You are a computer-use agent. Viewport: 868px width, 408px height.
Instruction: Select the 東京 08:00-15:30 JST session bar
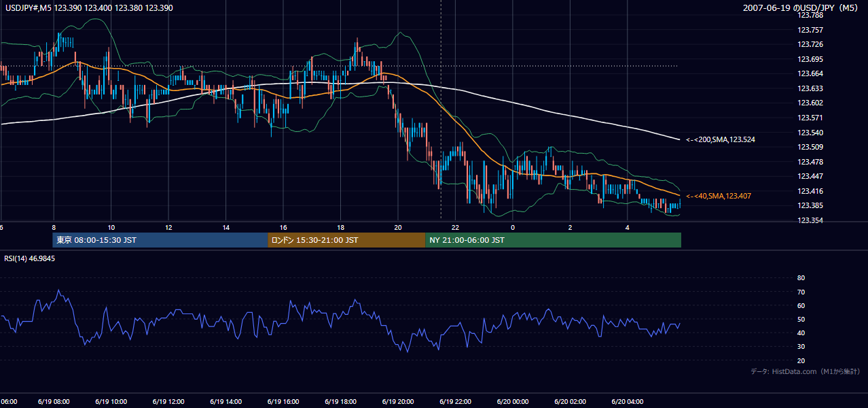[160, 240]
